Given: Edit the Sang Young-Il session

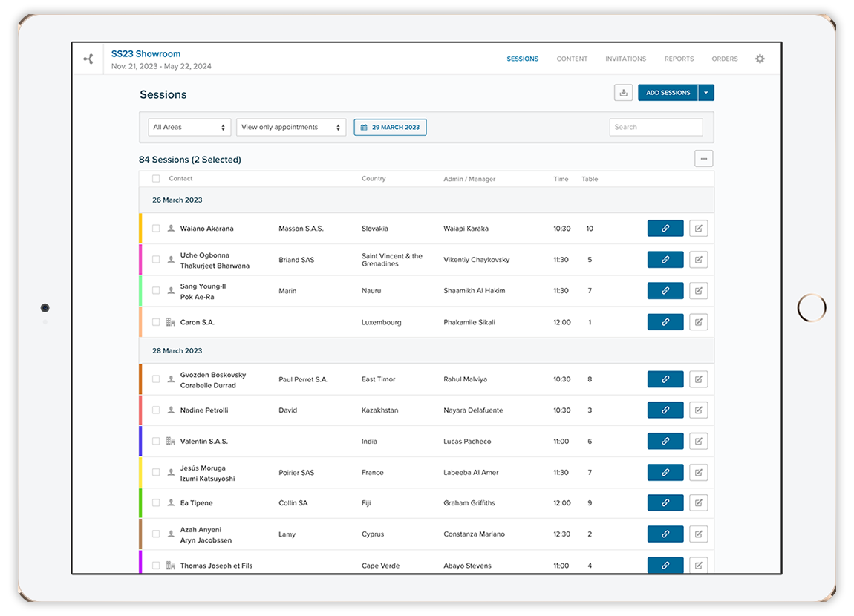Looking at the screenshot, I should (x=698, y=291).
